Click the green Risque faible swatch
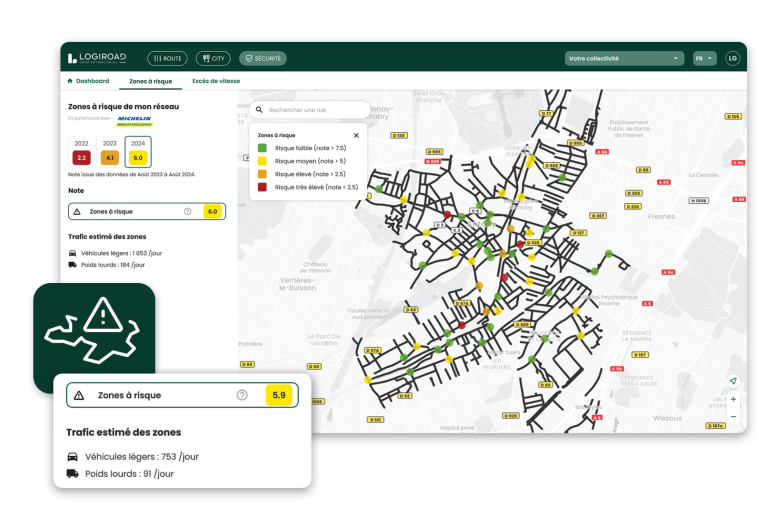Image resolution: width=768 pixels, height=527 pixels. [262, 148]
